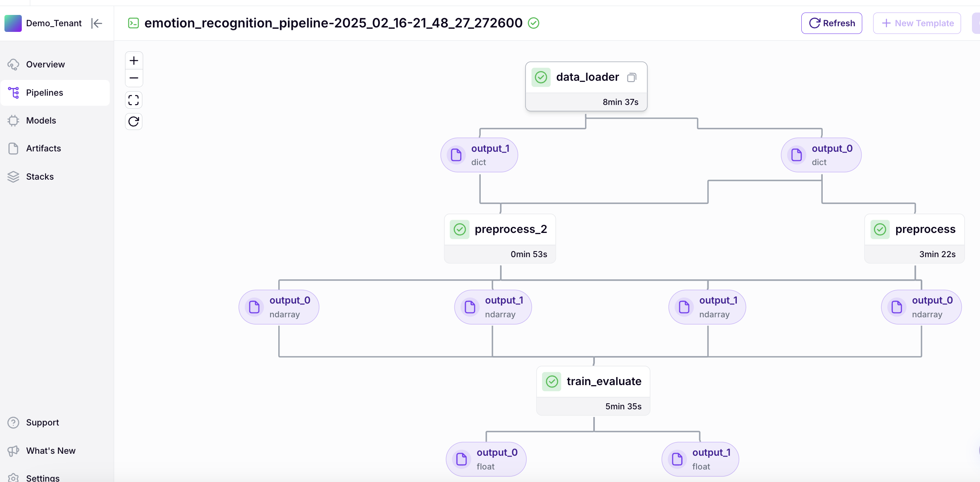Open the Overview section
This screenshot has height=482, width=980.
pyautogui.click(x=45, y=65)
